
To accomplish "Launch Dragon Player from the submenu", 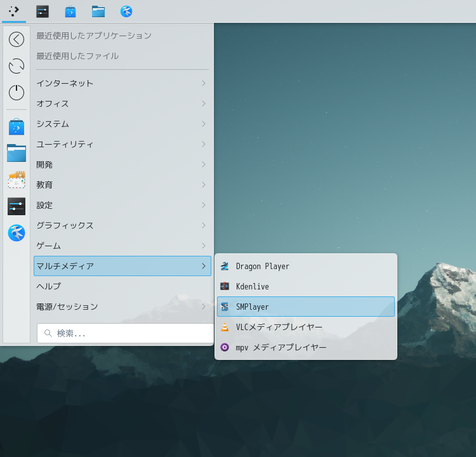I will [306, 267].
